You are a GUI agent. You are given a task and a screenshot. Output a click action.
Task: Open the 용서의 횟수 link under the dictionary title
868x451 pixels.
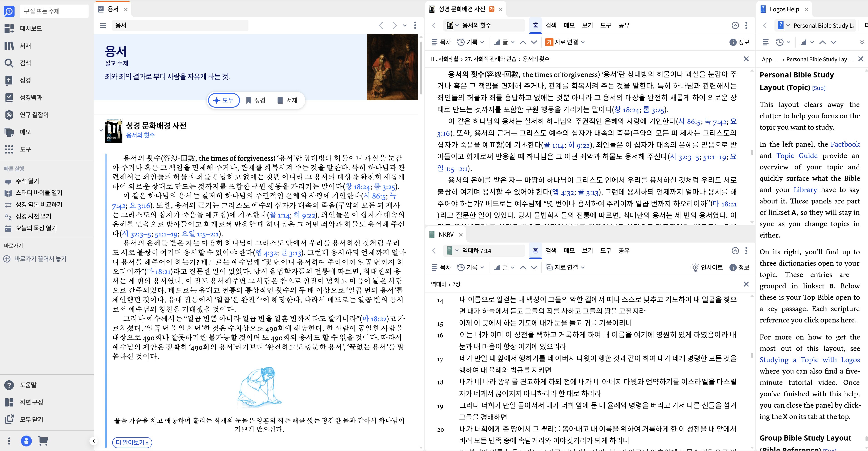(x=140, y=135)
